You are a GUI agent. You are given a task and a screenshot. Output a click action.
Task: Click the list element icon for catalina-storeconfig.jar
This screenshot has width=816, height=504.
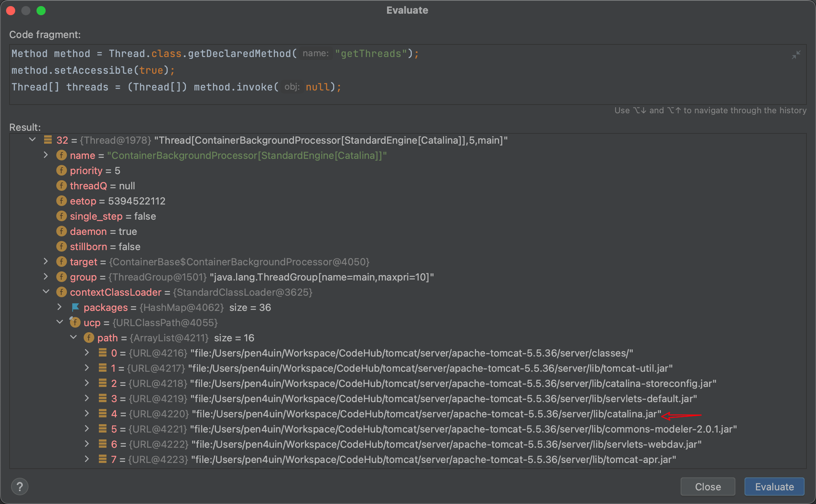[x=103, y=383]
